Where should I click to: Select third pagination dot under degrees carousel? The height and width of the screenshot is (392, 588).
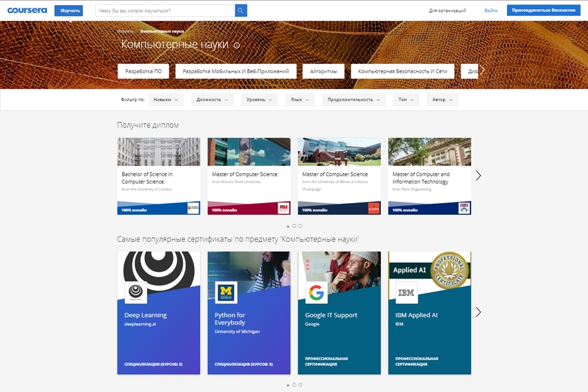(301, 226)
